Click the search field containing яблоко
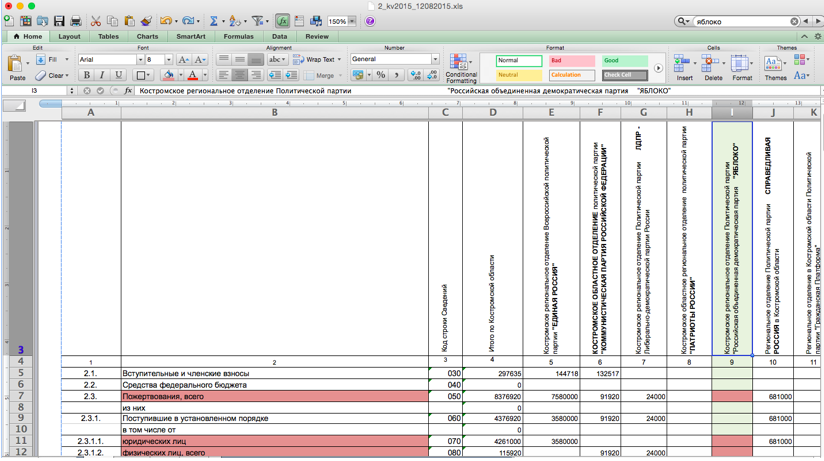Image resolution: width=824 pixels, height=461 pixels. point(742,21)
